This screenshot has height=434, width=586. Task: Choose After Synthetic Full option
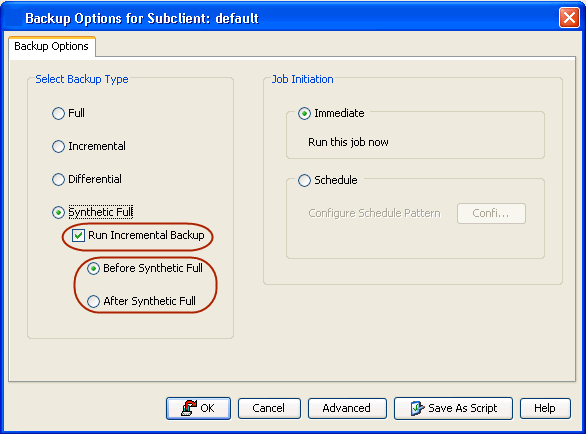[x=93, y=301]
